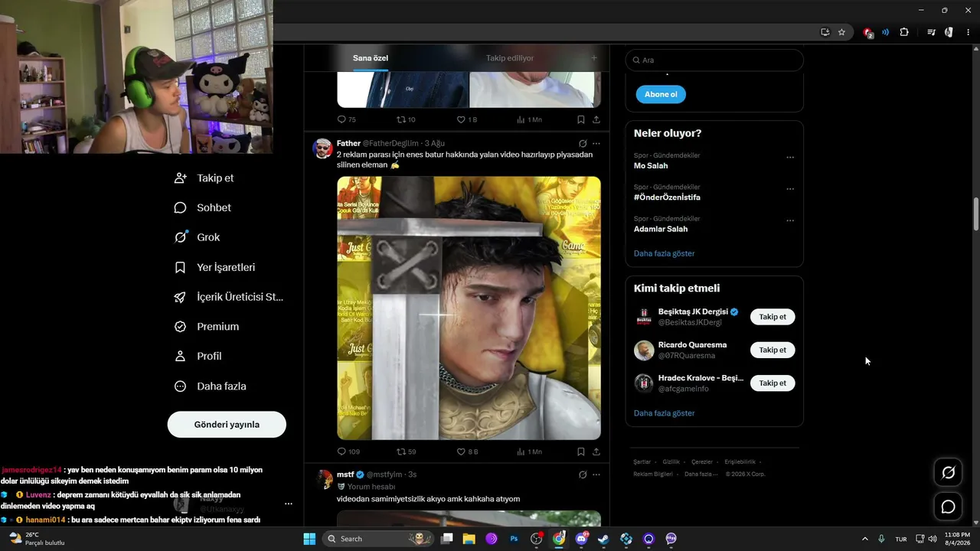Open the Mo Salah trending topic
Image resolution: width=980 pixels, height=551 pixels.
(651, 165)
